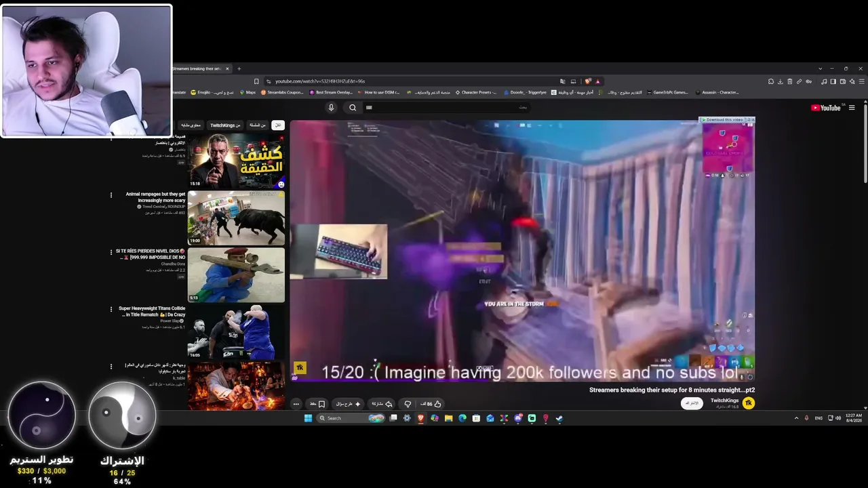Open the restaurant fire dish video thumbnail
This screenshot has width=868, height=488.
click(x=236, y=386)
